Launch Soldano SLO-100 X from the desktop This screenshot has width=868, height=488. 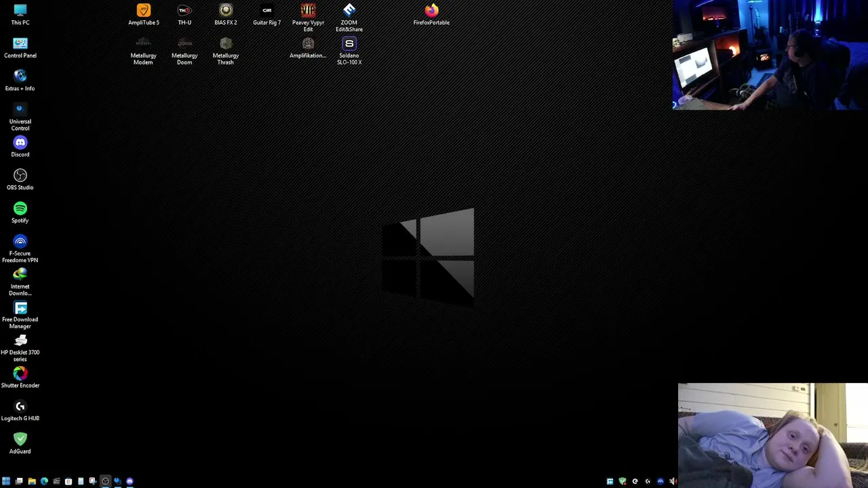tap(349, 51)
